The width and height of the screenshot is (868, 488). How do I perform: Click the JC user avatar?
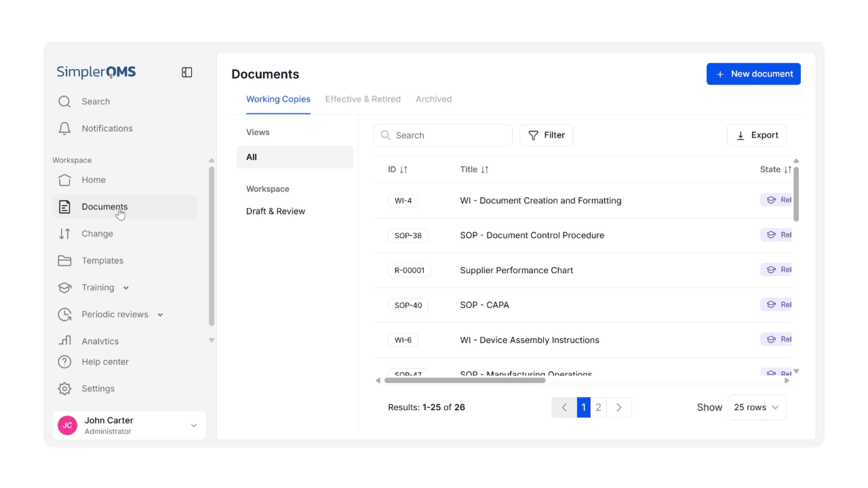pyautogui.click(x=67, y=426)
